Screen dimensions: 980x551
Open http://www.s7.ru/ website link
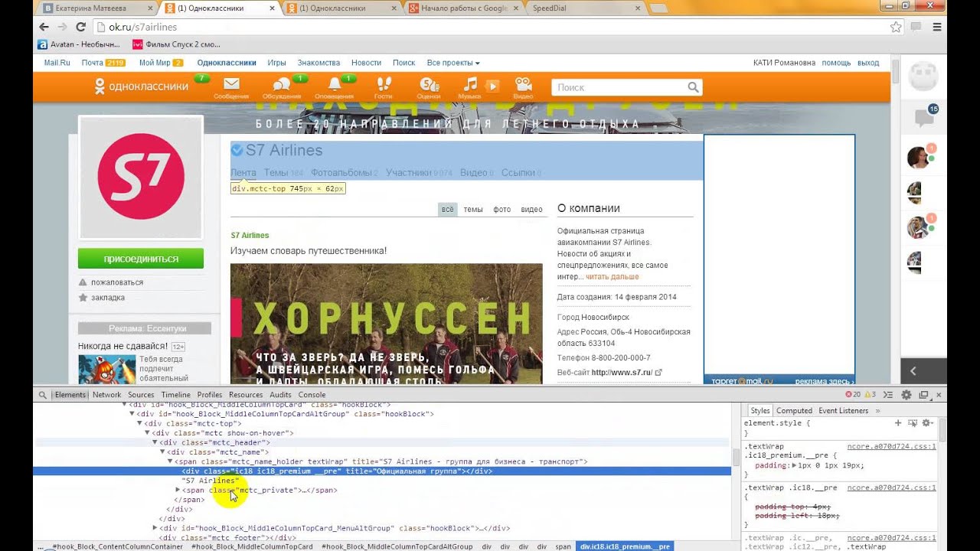pos(622,373)
